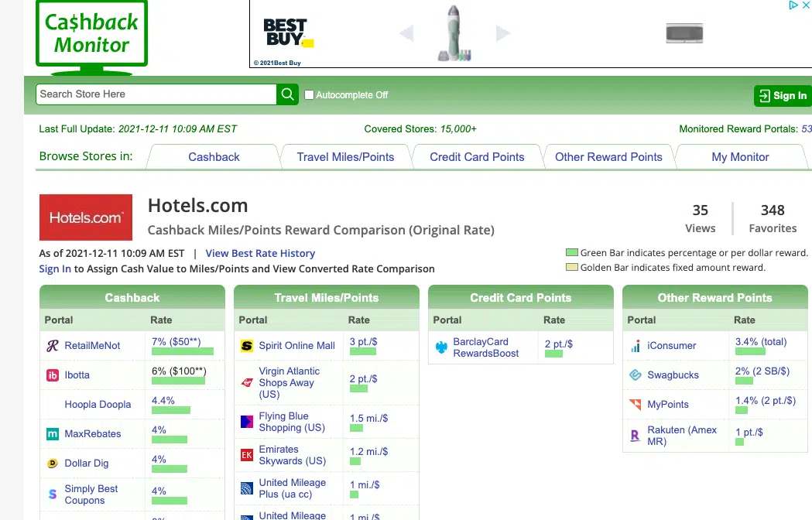Click the AdChoices triangle icon
The image size is (812, 520).
pyautogui.click(x=793, y=5)
